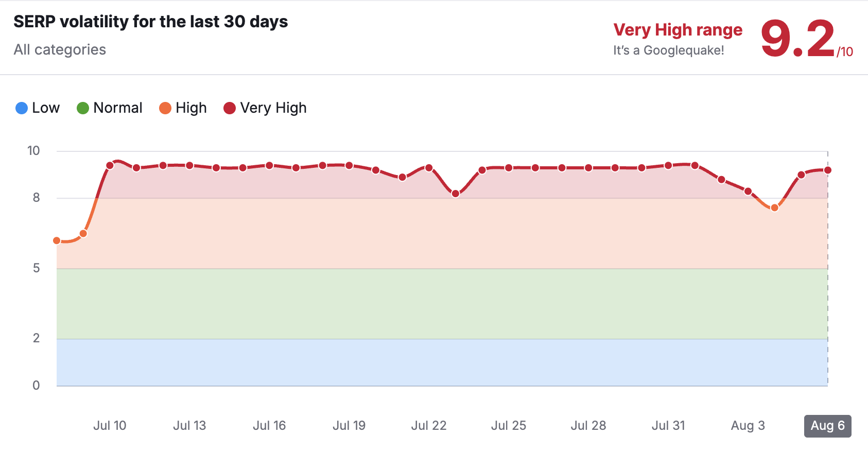Click the red Very High legend dot
Viewport: 868px width, 453px height.
[x=230, y=108]
